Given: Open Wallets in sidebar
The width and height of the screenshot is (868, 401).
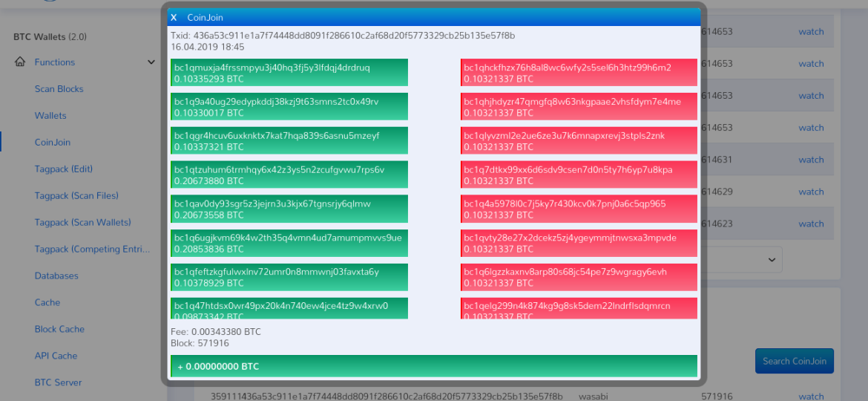Looking at the screenshot, I should [x=50, y=116].
